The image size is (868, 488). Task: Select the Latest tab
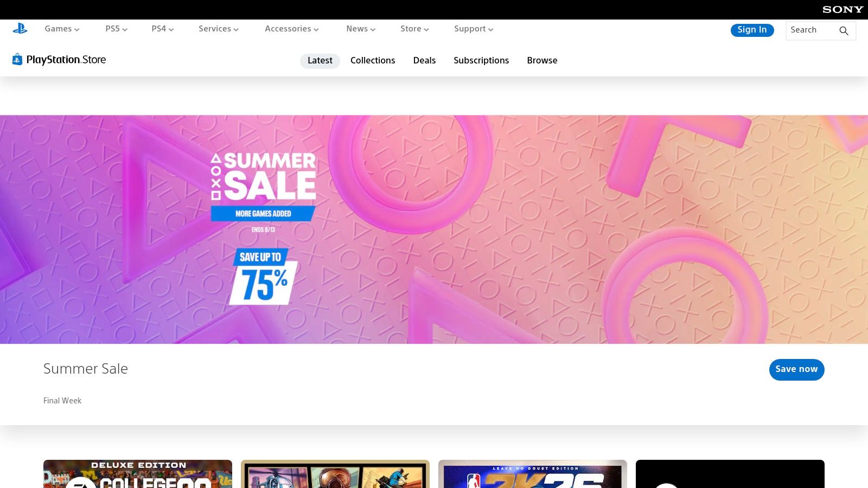[320, 61]
